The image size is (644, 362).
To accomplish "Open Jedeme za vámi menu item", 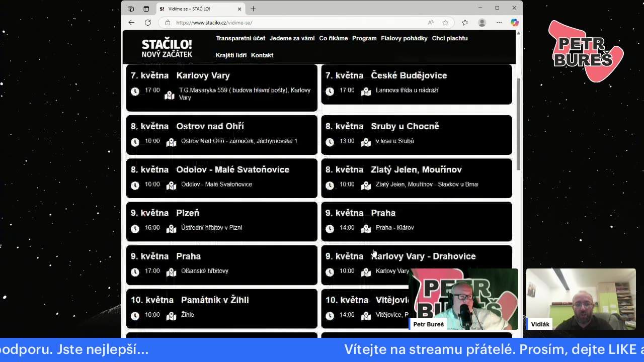I will (292, 38).
